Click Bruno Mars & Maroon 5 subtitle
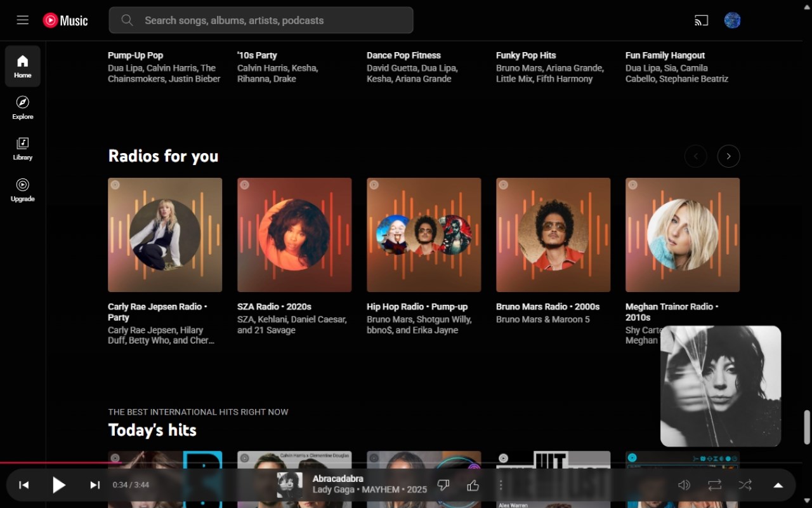 (542, 319)
